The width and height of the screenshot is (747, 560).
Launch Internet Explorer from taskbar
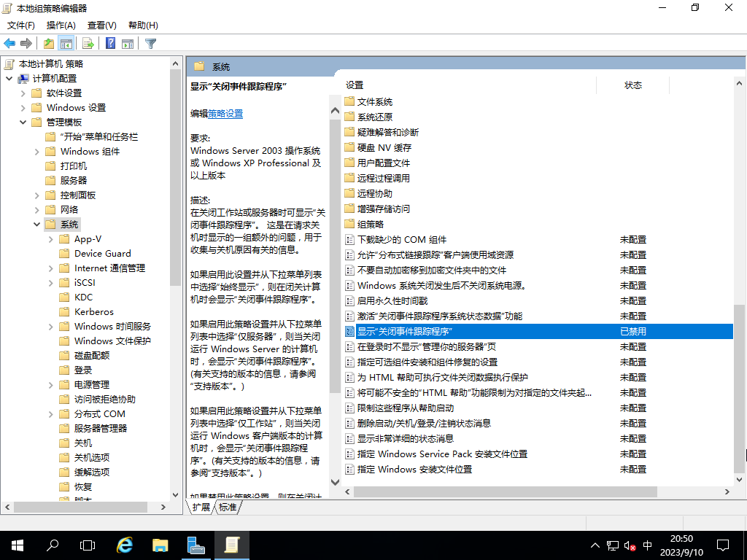click(125, 545)
